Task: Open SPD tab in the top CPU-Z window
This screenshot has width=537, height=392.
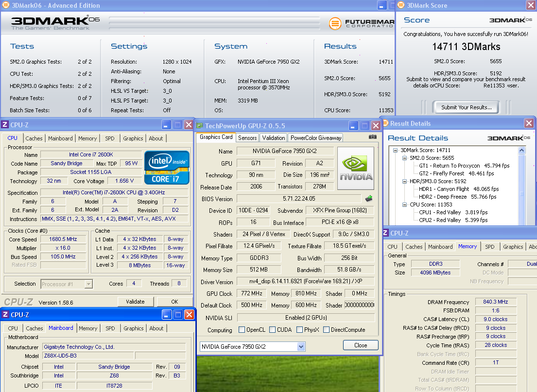Action: [110, 138]
